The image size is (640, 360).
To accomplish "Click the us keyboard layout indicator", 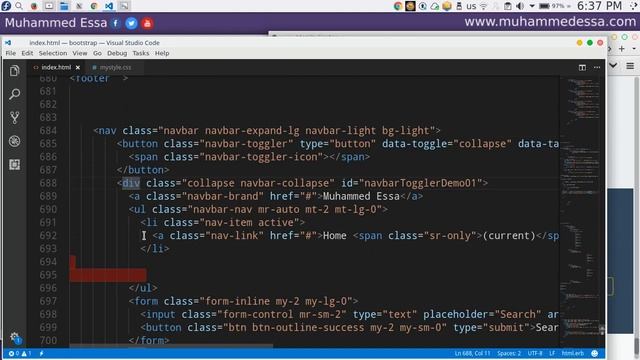I will tap(471, 6).
